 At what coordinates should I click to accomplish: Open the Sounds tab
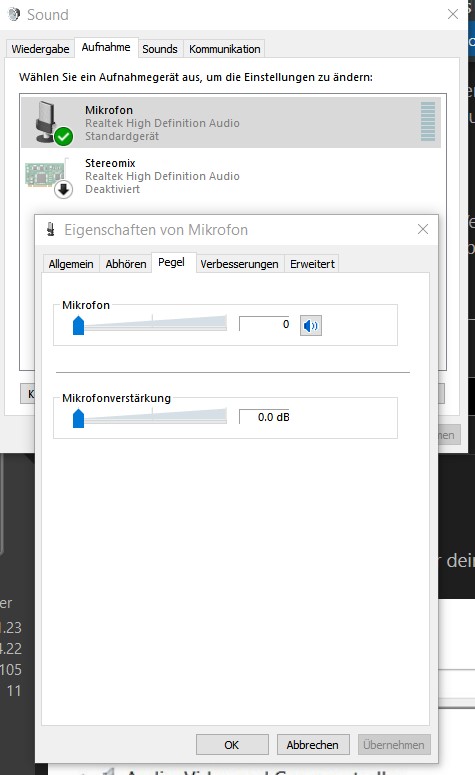tap(160, 49)
